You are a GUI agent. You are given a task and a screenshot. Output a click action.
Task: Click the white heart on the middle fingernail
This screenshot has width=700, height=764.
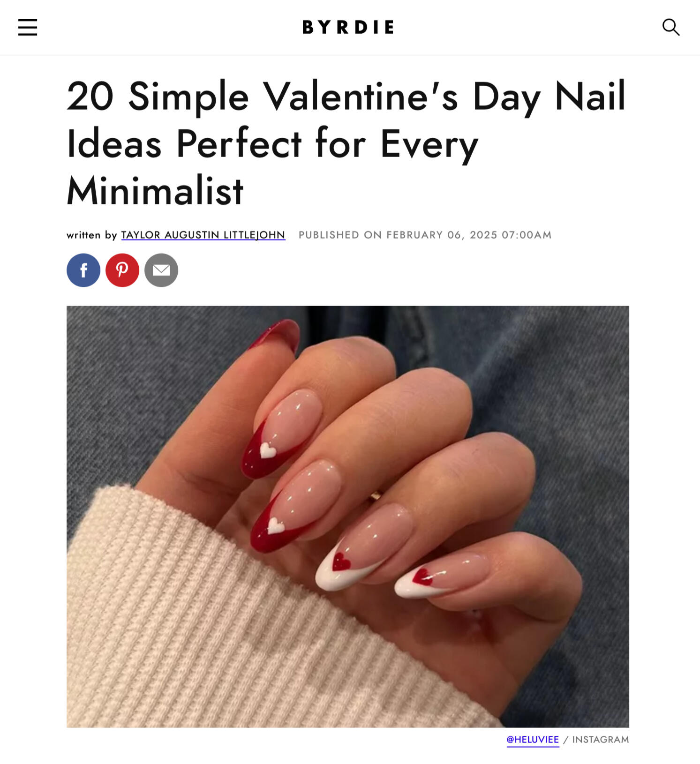tap(276, 525)
